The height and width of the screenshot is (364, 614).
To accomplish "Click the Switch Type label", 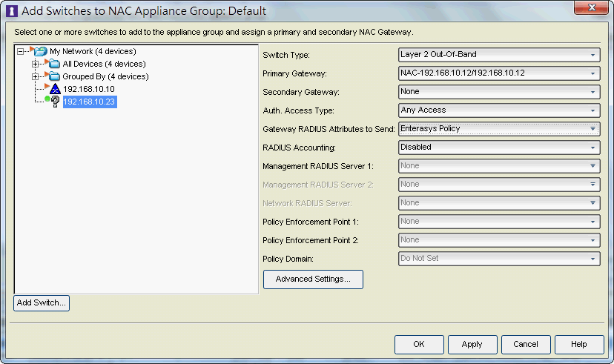I will tap(286, 55).
